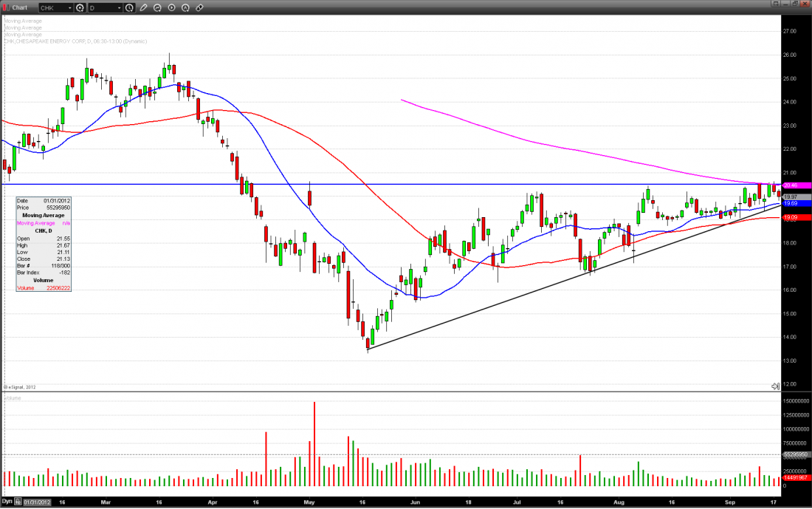Viewport: 812px width, 509px height.
Task: Click the cursor data window panel
Action: click(x=44, y=244)
